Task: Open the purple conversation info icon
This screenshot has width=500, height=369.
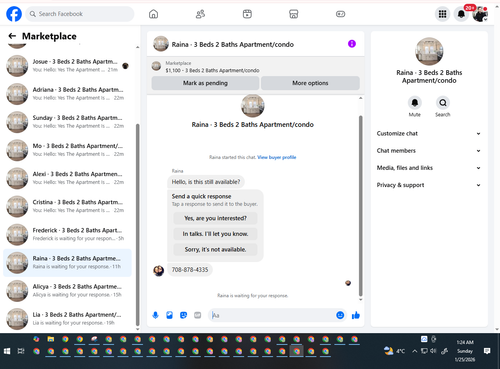Action: coord(352,44)
